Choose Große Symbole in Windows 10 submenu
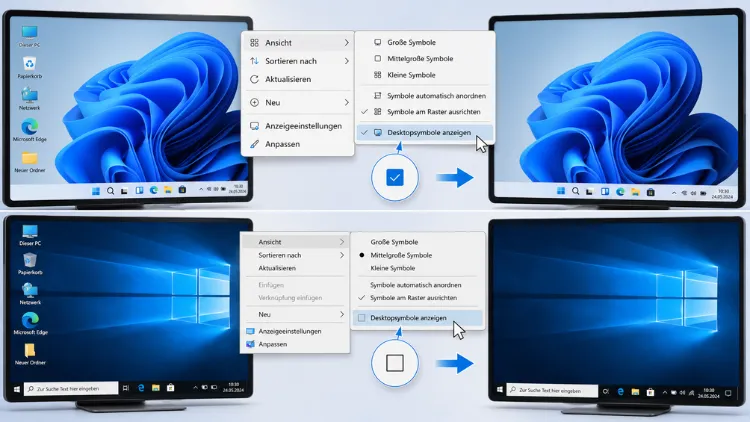 point(418,242)
